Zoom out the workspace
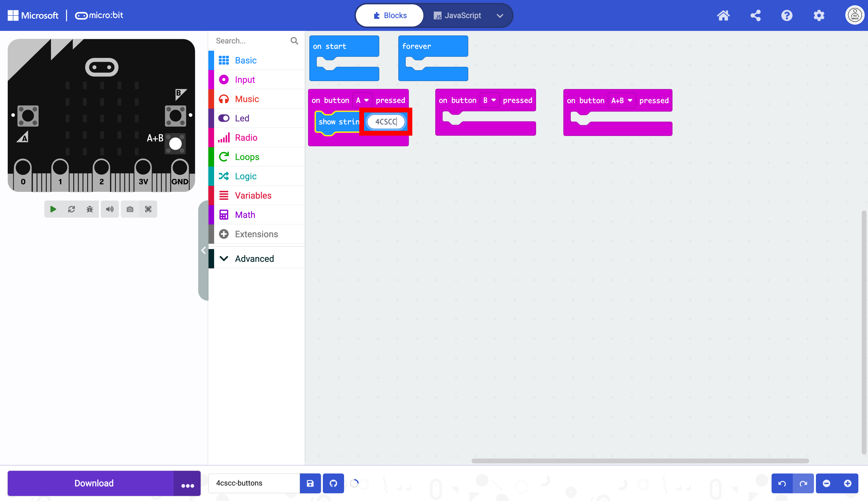 click(826, 483)
